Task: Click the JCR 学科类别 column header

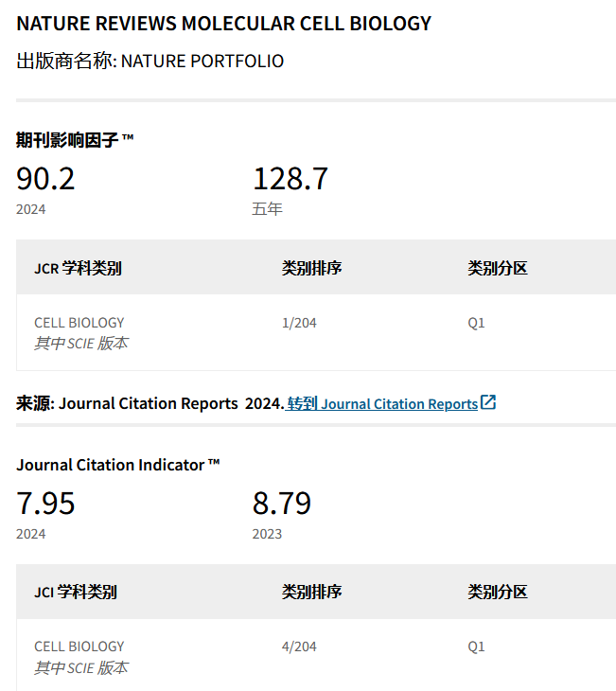Action: tap(78, 268)
